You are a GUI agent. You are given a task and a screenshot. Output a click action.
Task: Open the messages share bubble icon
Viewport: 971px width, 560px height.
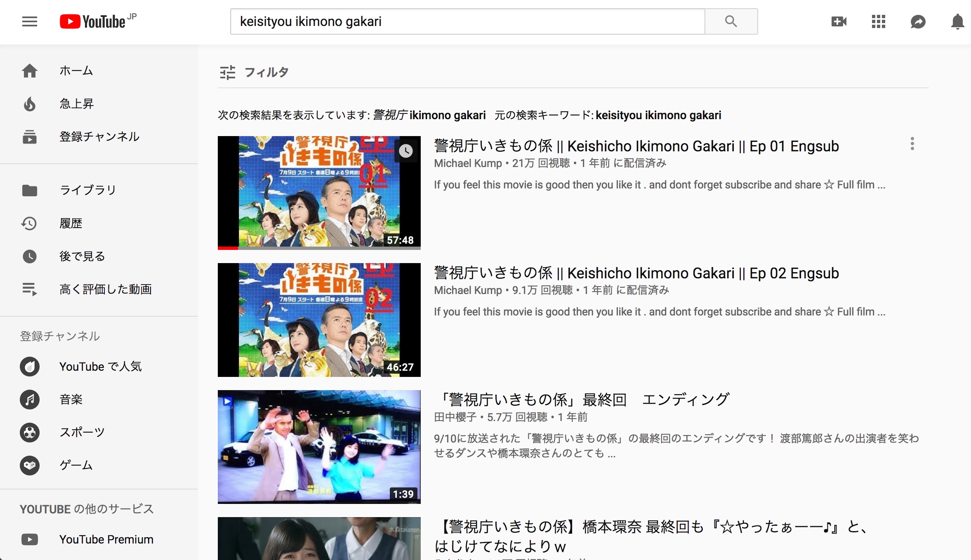tap(918, 21)
